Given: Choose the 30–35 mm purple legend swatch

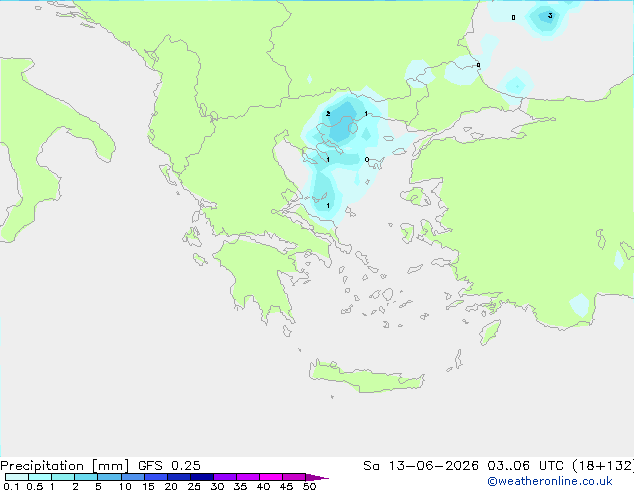Looking at the screenshot, I should point(225,477).
